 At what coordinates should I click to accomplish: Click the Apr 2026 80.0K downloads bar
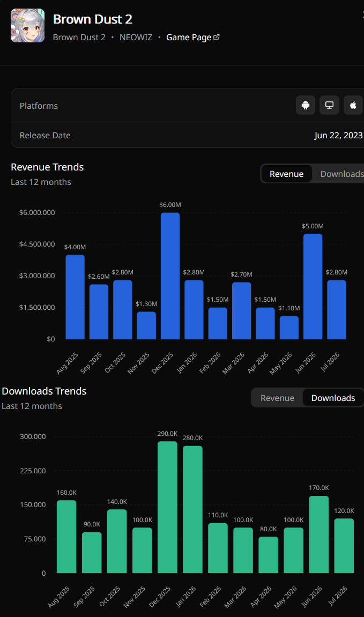click(269, 555)
